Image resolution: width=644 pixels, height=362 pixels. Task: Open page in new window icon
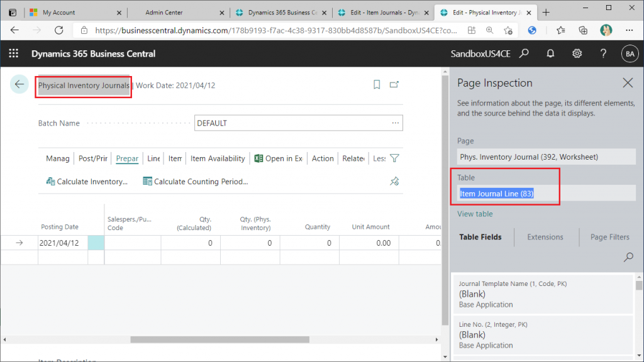[x=394, y=85]
